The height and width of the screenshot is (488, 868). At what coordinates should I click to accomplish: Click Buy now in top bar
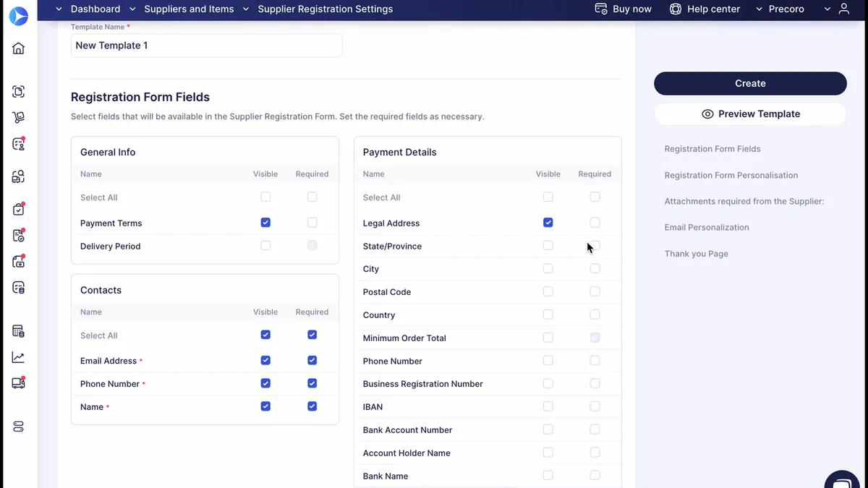tap(632, 9)
